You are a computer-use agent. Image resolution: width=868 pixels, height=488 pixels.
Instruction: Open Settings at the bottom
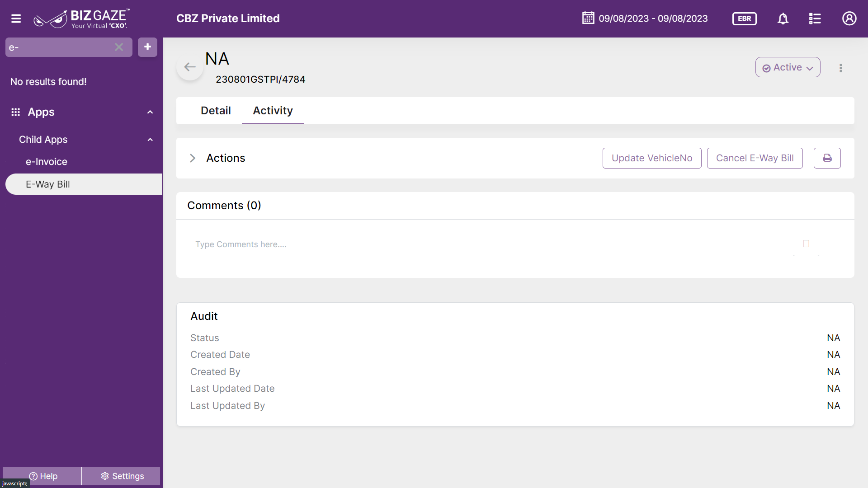click(122, 476)
